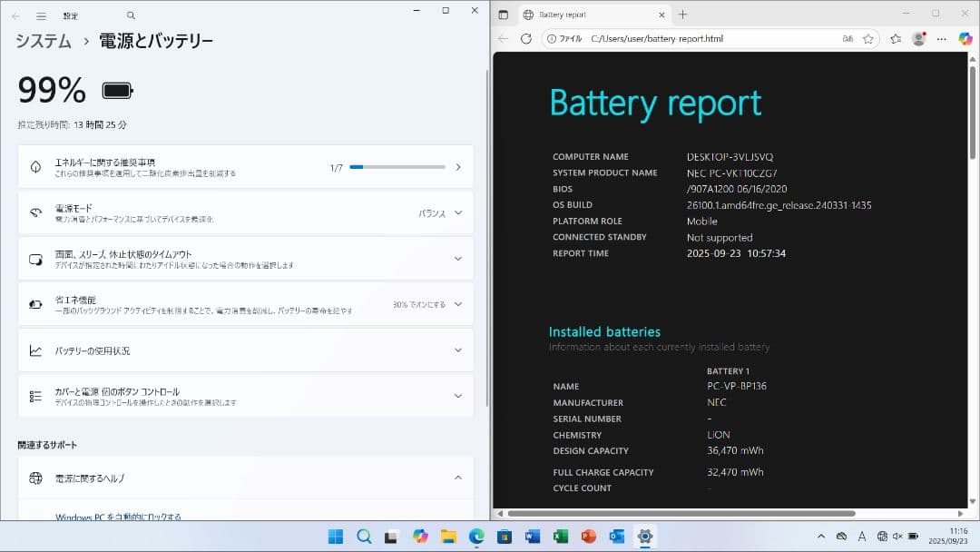This screenshot has height=552, width=980.
Task: Add battery report page to favorites
Action: click(x=868, y=38)
